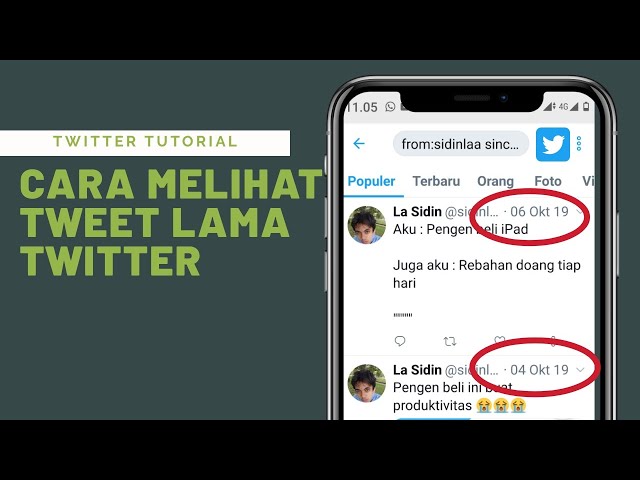Tap the back arrow in search bar
Viewport: 640px width, 480px height.
[x=359, y=143]
